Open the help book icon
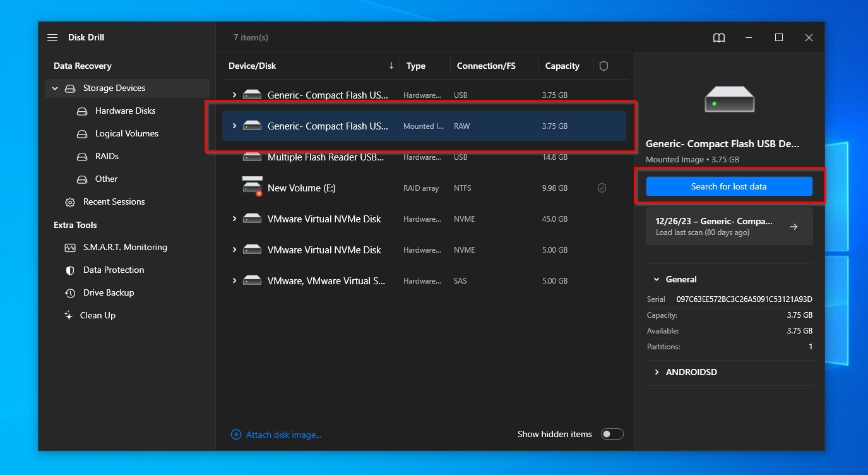Image resolution: width=868 pixels, height=475 pixels. [x=719, y=38]
